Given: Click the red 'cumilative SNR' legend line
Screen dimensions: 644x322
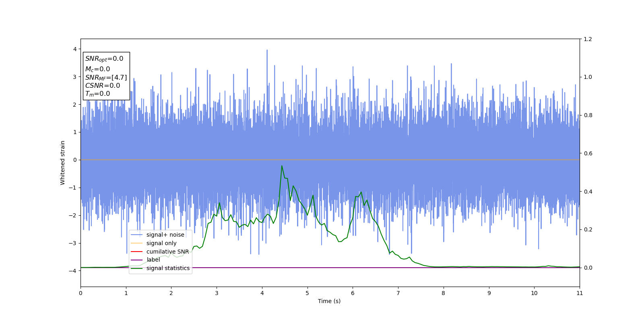Looking at the screenshot, I should click(x=137, y=252).
